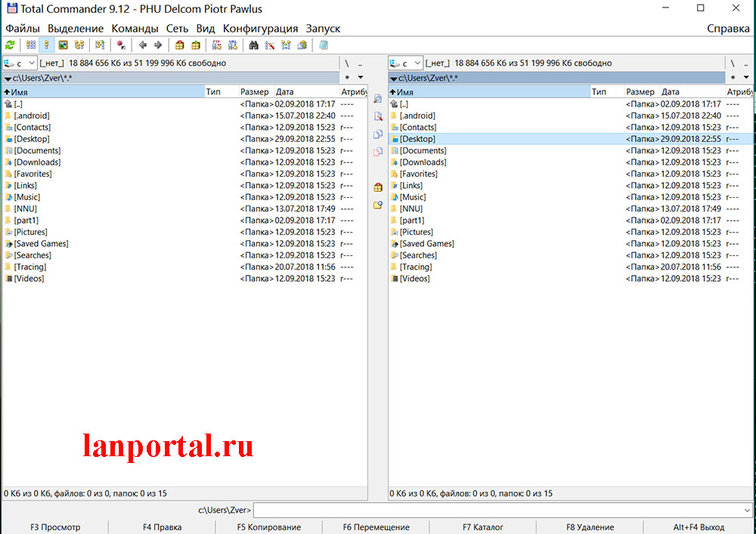Open the FTP connect icon
The image size is (756, 534).
tap(216, 45)
